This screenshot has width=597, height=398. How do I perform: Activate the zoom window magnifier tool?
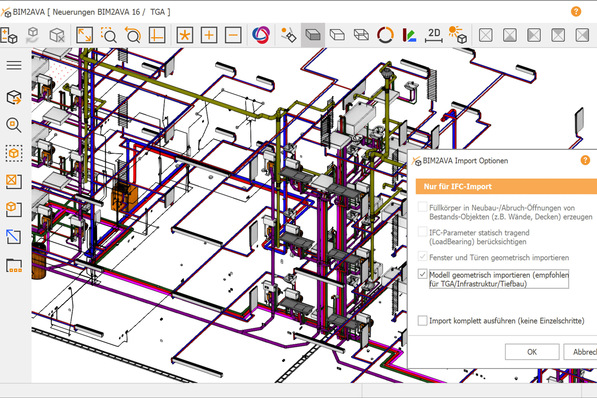tap(109, 35)
